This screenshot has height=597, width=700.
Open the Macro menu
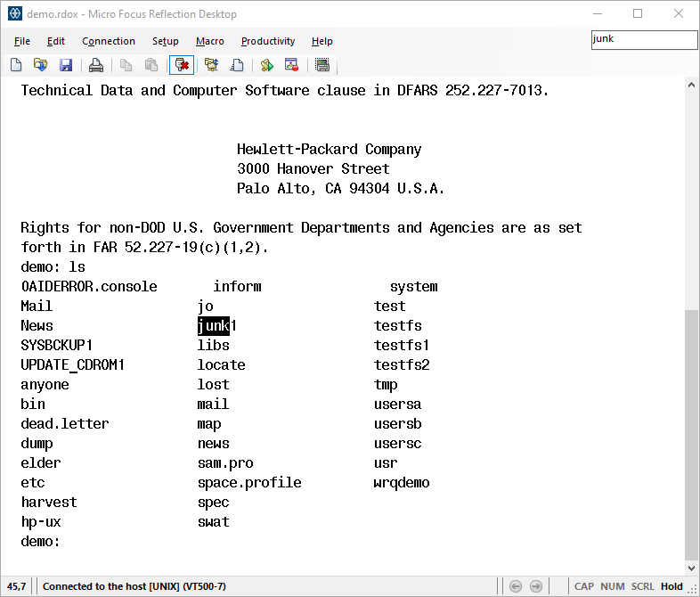point(210,41)
